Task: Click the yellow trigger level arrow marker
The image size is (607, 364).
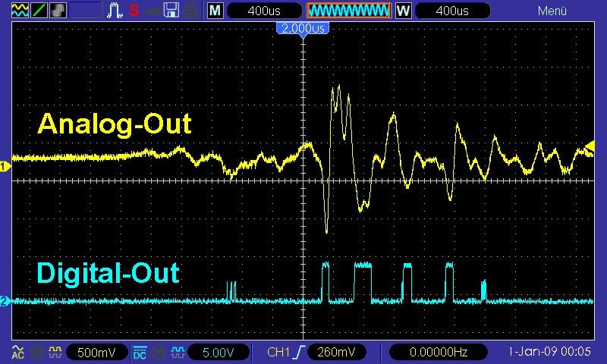Action: point(590,146)
